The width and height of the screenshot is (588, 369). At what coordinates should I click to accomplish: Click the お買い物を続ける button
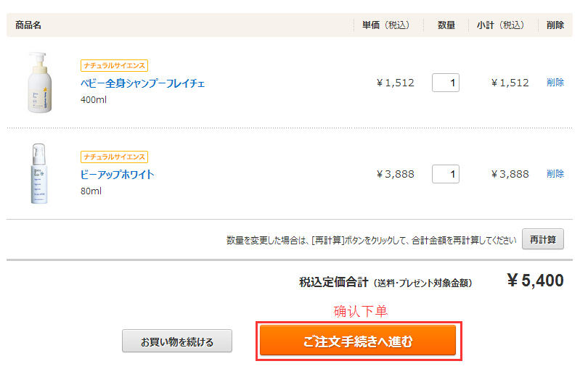[177, 341]
